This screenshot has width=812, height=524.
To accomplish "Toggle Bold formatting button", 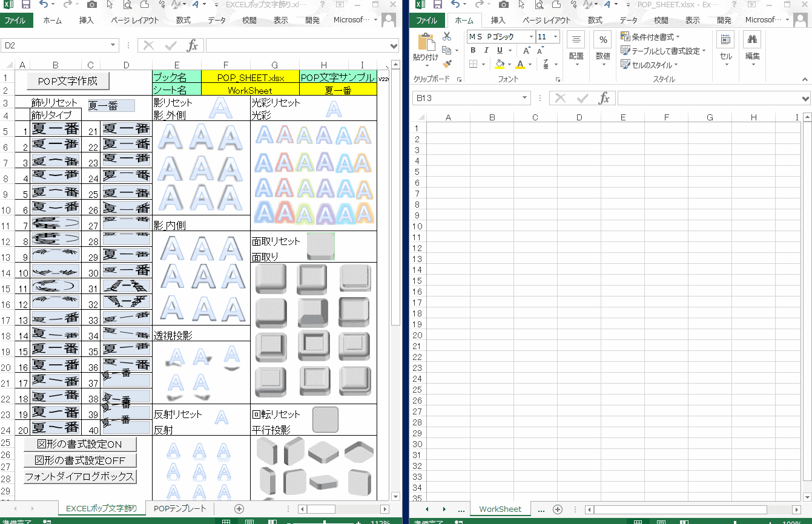I will [473, 51].
